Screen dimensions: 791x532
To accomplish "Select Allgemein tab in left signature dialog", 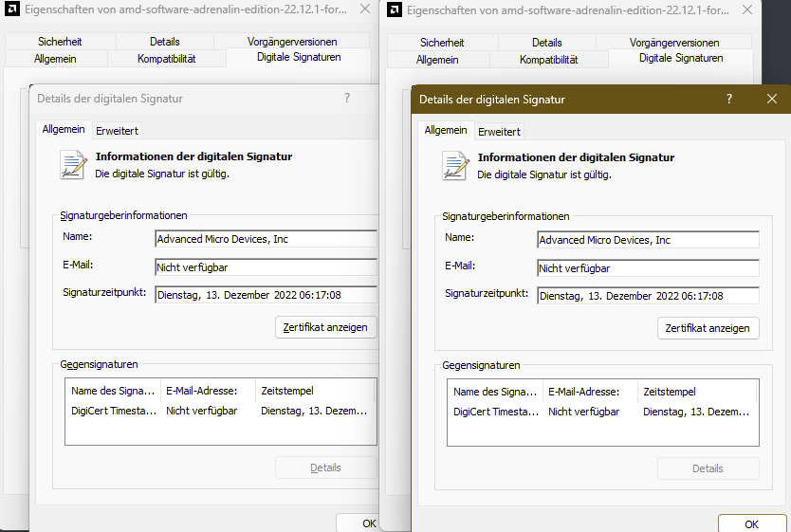I will [64, 129].
